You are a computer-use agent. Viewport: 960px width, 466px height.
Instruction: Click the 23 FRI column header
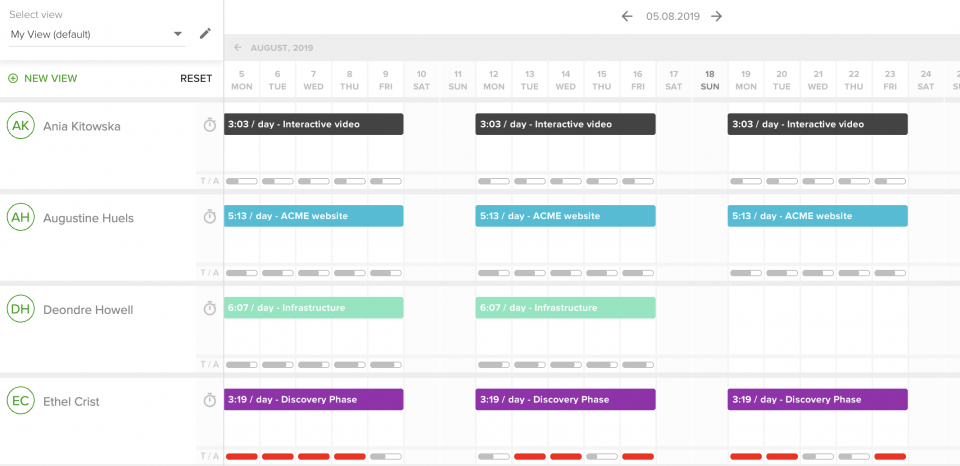890,80
